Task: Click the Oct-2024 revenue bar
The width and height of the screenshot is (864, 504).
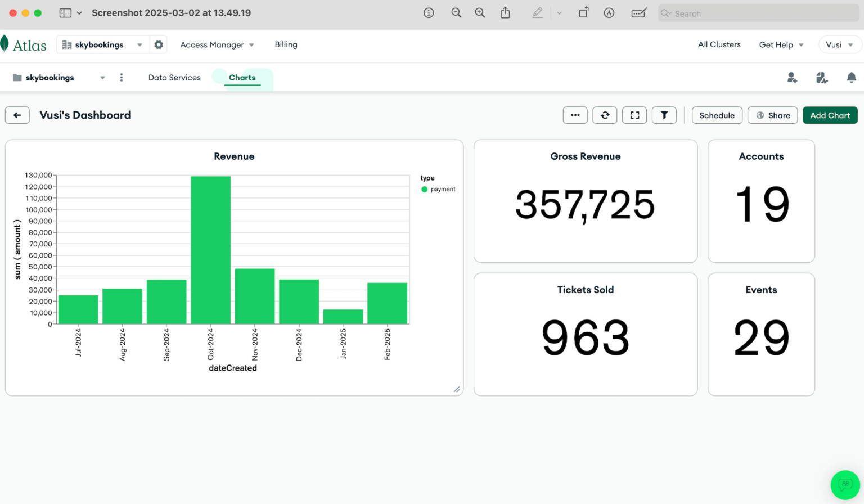Action: click(x=210, y=250)
